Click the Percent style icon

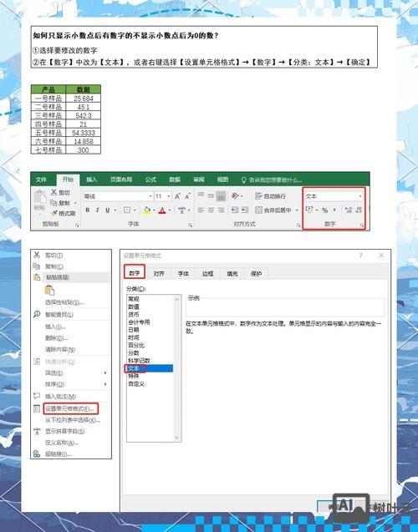point(324,210)
